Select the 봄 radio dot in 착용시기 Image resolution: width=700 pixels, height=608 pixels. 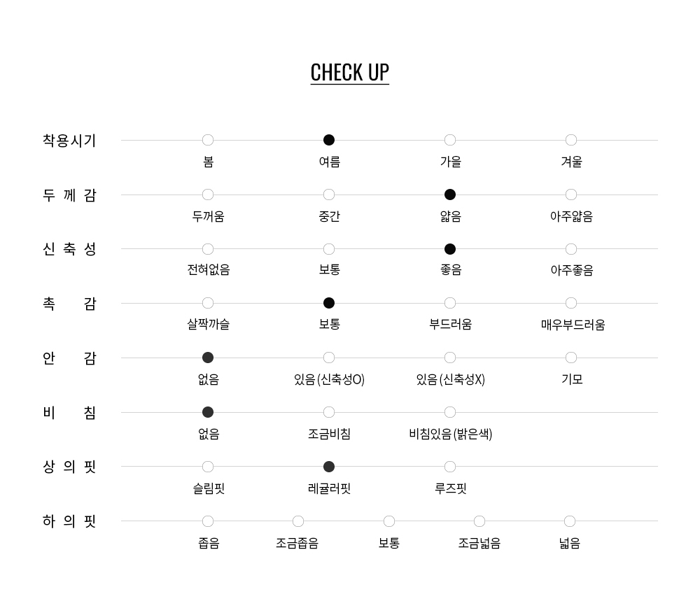pos(208,140)
